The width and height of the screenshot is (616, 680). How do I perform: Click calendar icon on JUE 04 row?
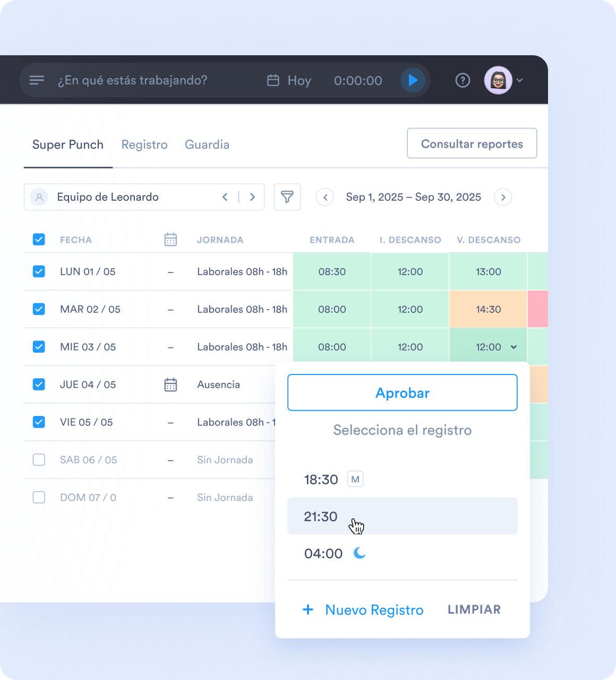point(170,385)
